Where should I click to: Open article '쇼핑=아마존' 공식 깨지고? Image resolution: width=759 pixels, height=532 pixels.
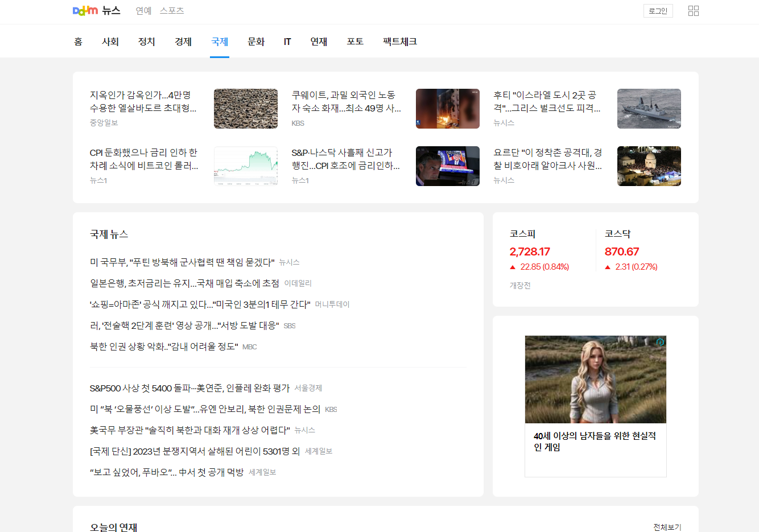click(x=200, y=304)
